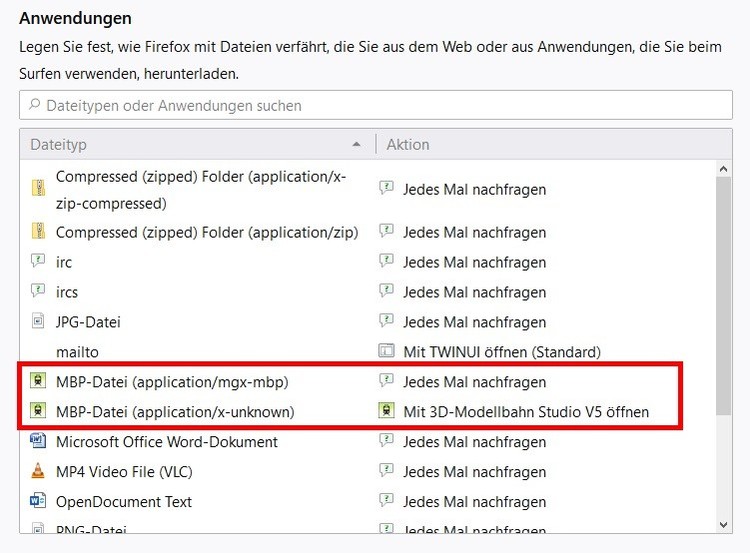The width and height of the screenshot is (750, 553).
Task: Click the Word icon of OpenDocument Text
Action: (x=38, y=500)
